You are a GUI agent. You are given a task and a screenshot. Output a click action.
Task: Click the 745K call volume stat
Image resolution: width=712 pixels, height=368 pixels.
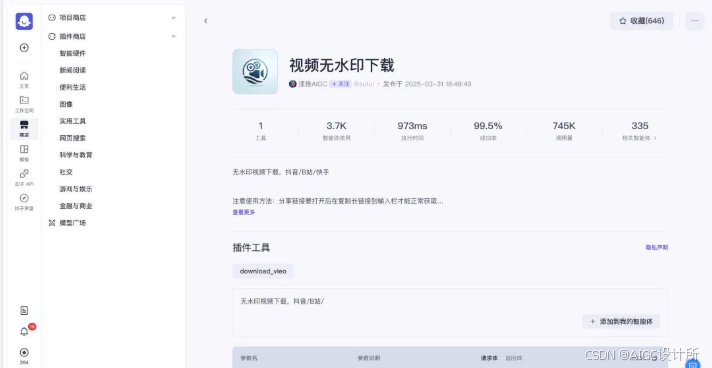[564, 130]
